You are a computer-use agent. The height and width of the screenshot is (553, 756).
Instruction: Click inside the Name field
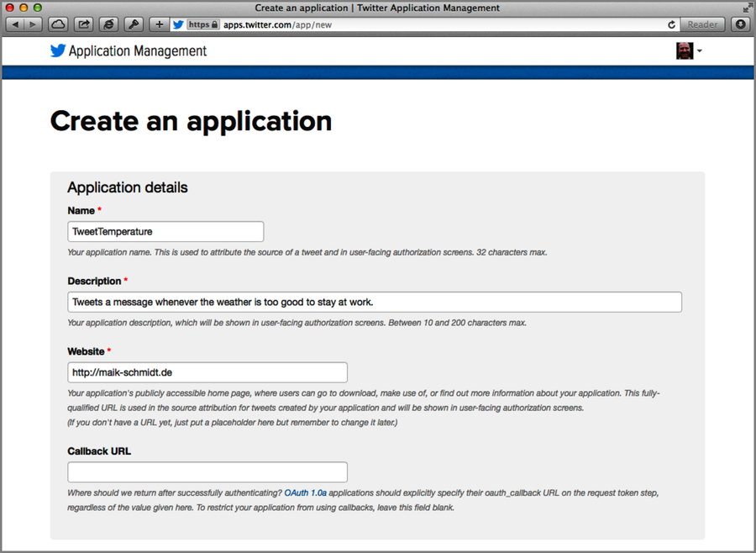click(165, 230)
